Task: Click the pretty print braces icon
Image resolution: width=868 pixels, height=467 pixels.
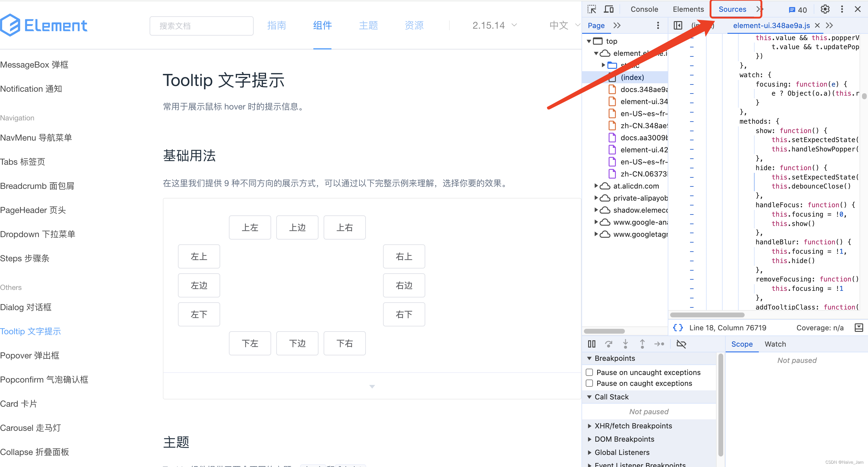Action: tap(678, 328)
